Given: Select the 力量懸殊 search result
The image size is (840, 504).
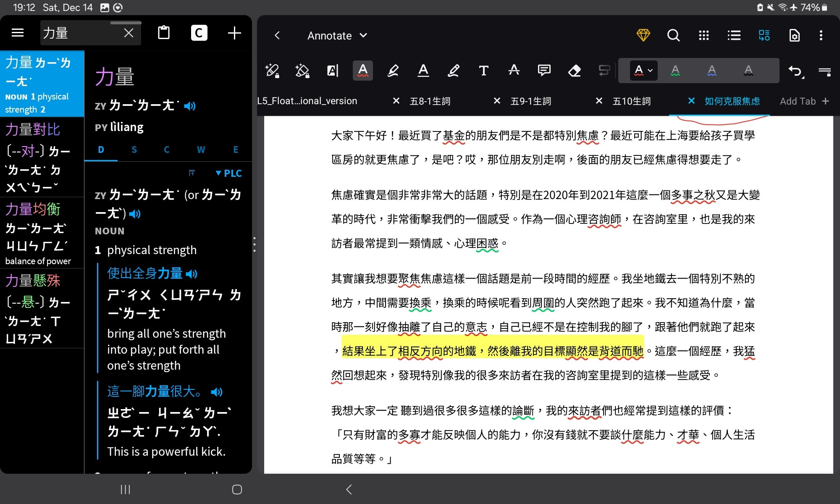Looking at the screenshot, I should tap(42, 309).
